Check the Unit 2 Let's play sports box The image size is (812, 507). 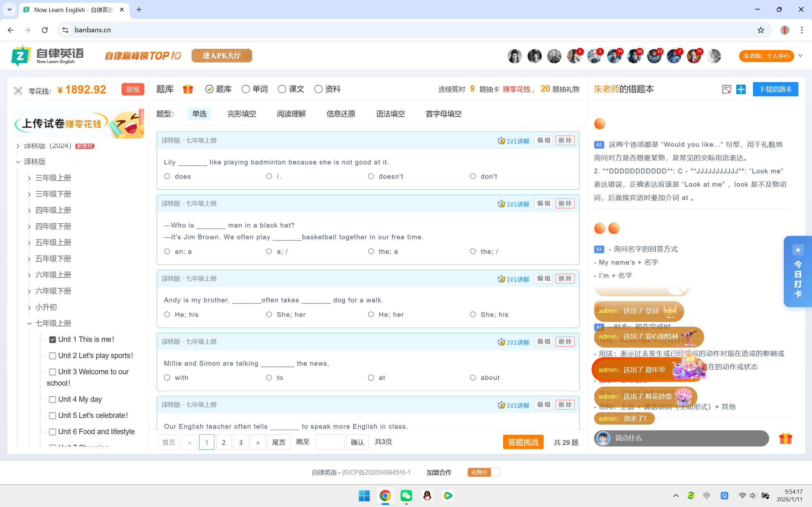(53, 356)
